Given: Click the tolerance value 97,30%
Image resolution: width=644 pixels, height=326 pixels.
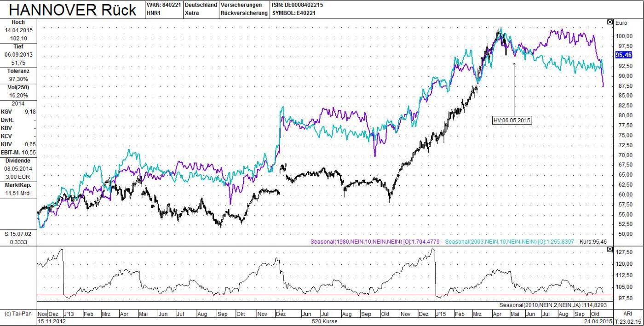Looking at the screenshot, I should 18,79.
